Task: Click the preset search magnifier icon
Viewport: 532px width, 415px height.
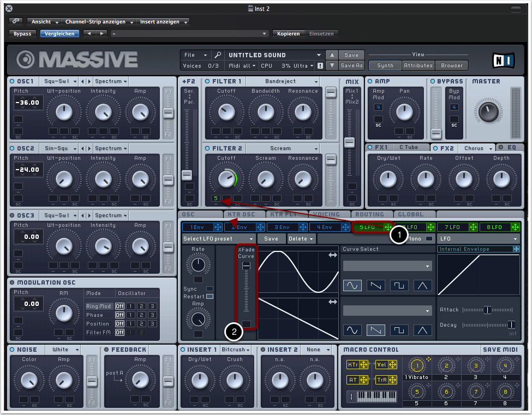Action: 217,55
